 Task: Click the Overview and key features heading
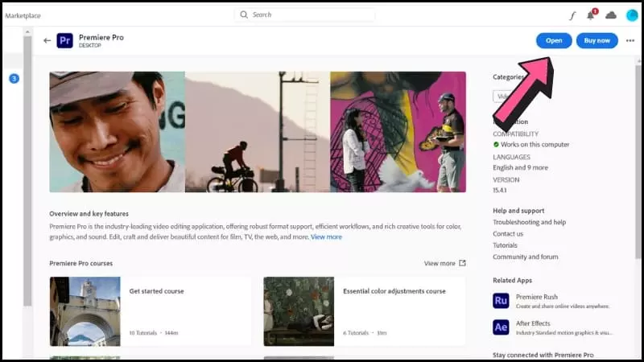(89, 214)
